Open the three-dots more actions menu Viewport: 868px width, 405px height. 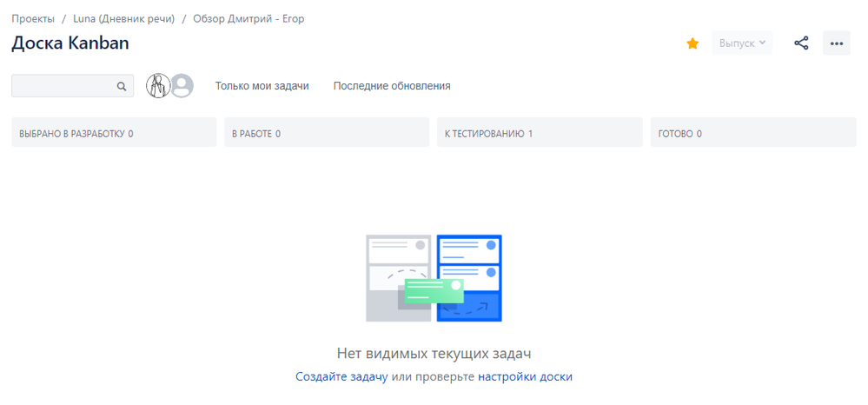836,43
